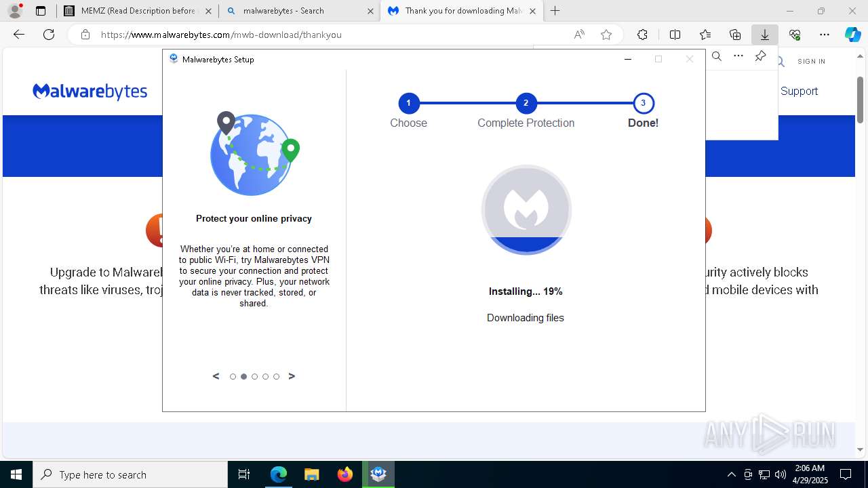868x488 pixels.
Task: Open the volume control
Action: click(x=781, y=474)
